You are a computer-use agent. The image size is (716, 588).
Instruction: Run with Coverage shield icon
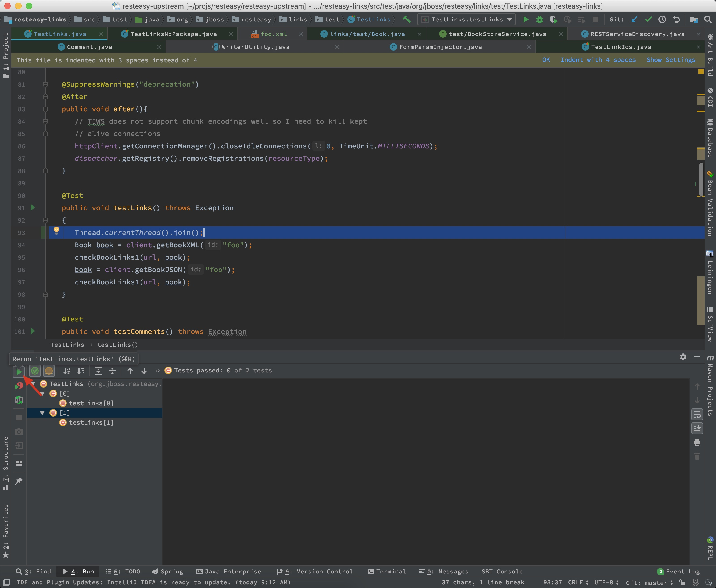pyautogui.click(x=553, y=20)
